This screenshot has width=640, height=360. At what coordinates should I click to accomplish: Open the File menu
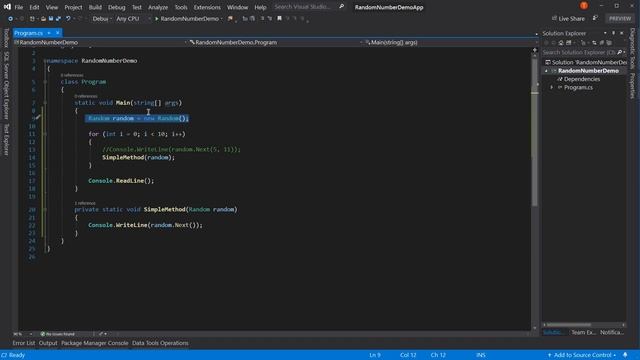(19, 7)
